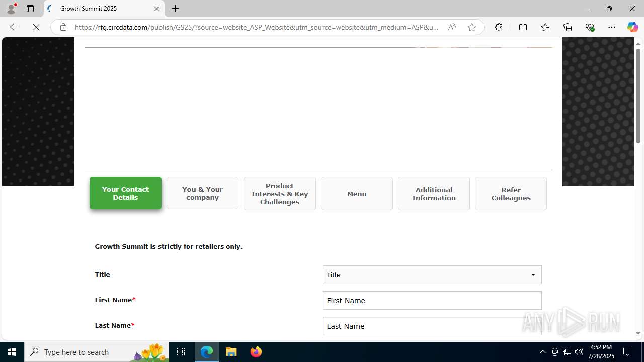Switch to You & Your company tab

pos(202,193)
